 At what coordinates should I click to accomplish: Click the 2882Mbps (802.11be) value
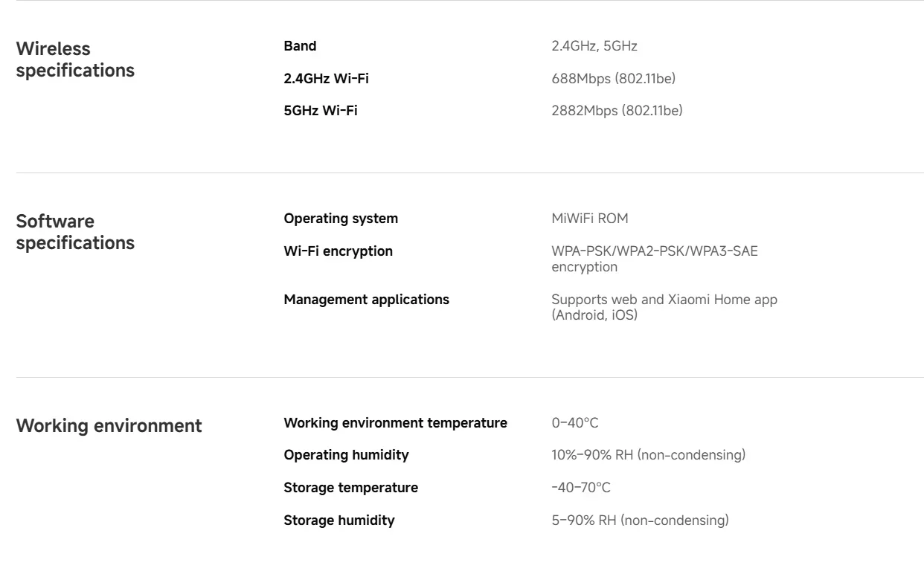coord(617,111)
